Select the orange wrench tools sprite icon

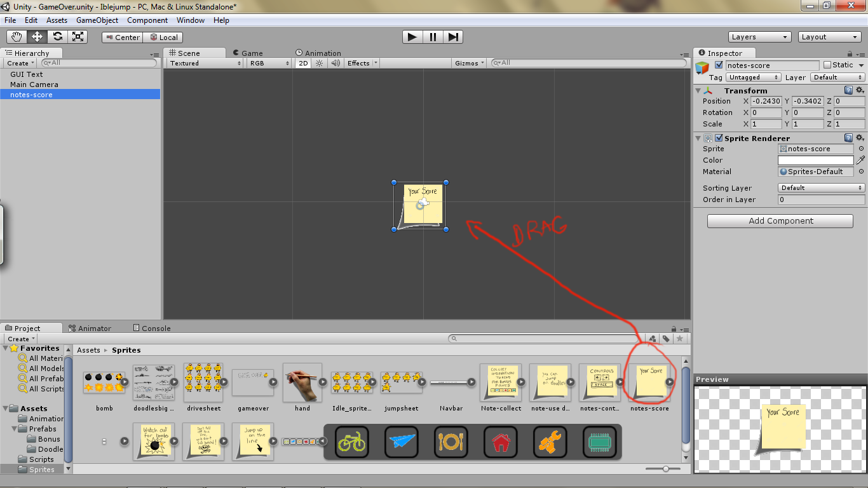pos(550,442)
